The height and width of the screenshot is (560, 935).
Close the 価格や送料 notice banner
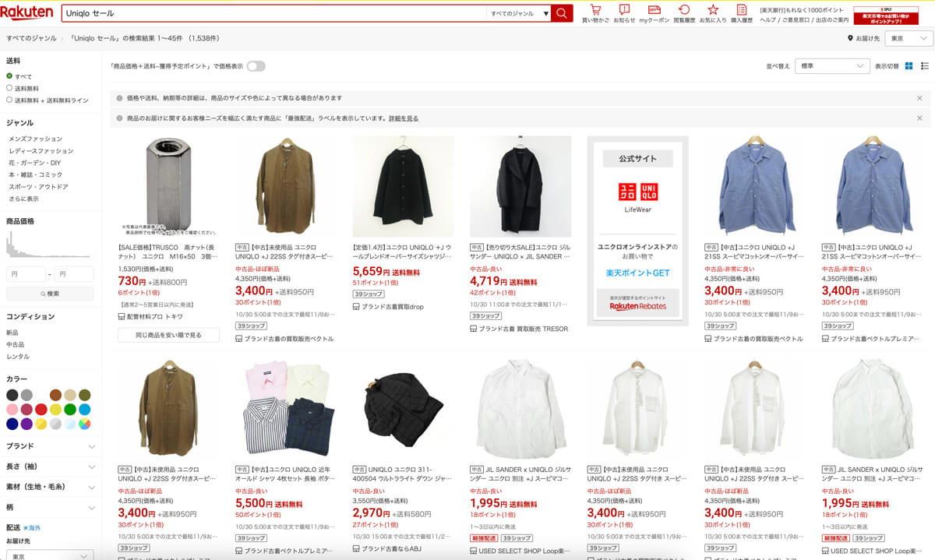pyautogui.click(x=919, y=98)
